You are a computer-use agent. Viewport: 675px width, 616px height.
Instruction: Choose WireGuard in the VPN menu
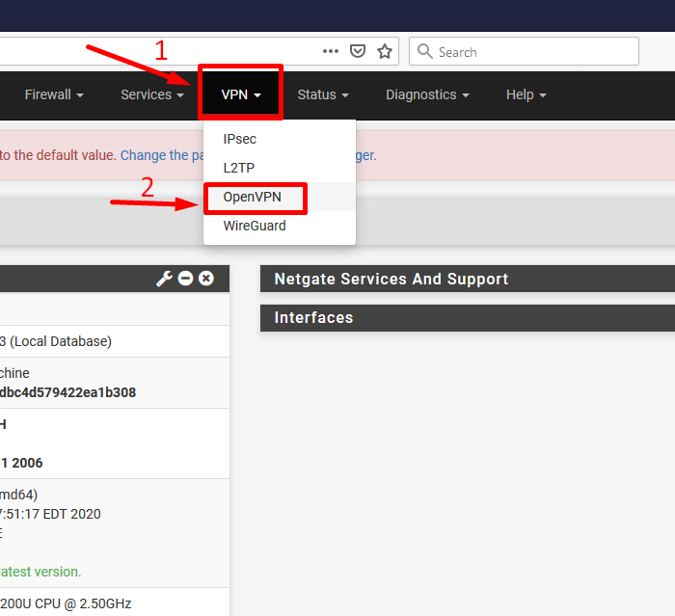coord(280,226)
